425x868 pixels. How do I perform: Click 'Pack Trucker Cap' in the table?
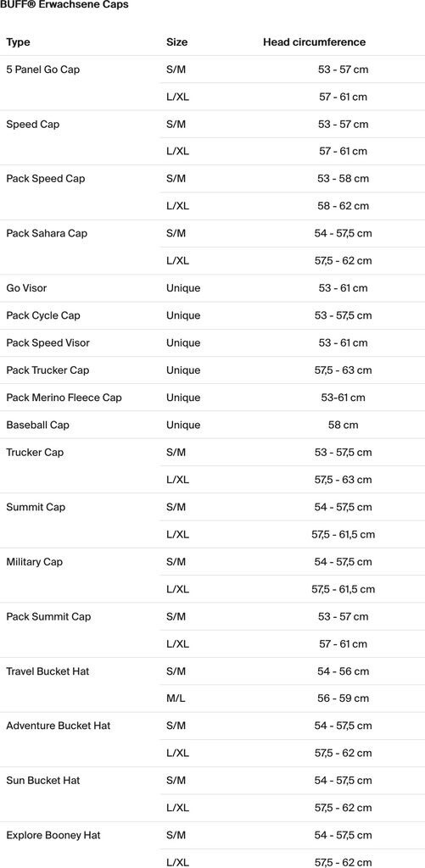click(x=48, y=370)
